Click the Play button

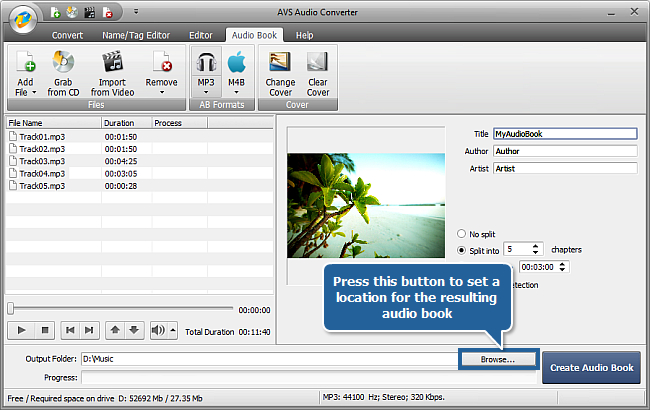[21, 330]
